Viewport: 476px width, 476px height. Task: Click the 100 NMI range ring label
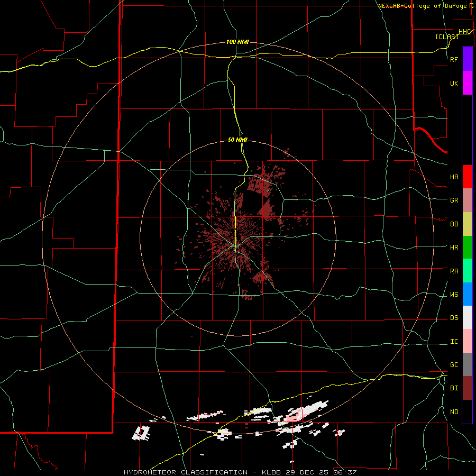[237, 42]
